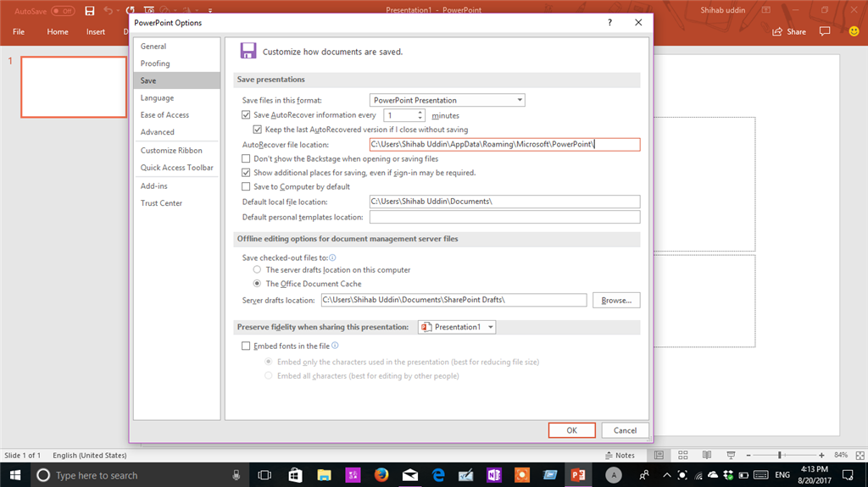This screenshot has width=868, height=487.
Task: Open Quick Access Toolbar category
Action: pos(176,167)
